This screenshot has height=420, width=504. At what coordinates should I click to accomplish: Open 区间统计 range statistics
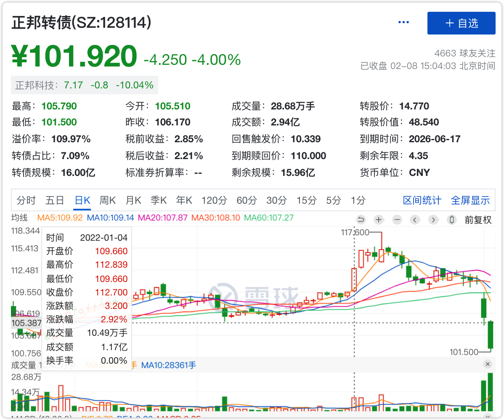(422, 201)
